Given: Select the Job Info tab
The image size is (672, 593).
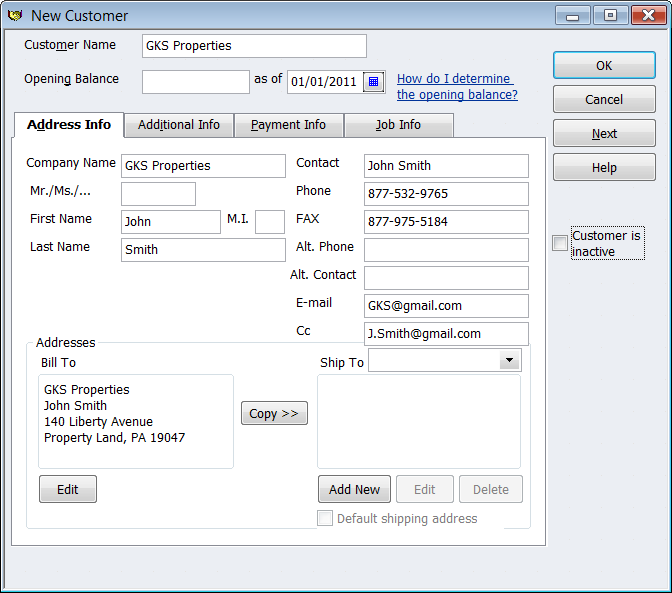Looking at the screenshot, I should point(398,125).
